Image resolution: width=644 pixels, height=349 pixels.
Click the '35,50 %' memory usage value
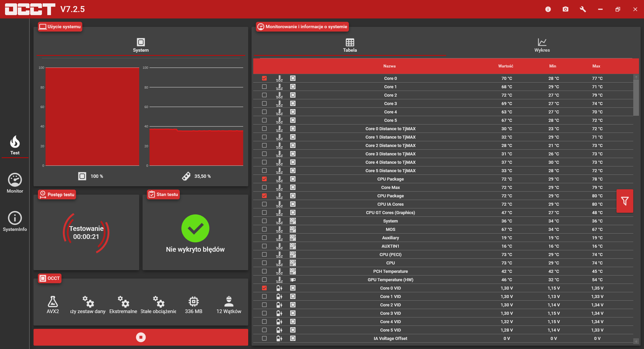203,176
